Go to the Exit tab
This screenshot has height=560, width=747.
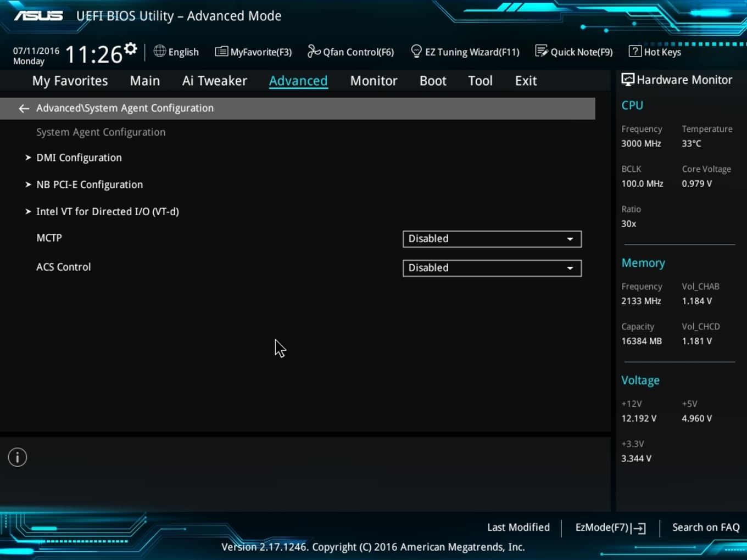pos(526,81)
